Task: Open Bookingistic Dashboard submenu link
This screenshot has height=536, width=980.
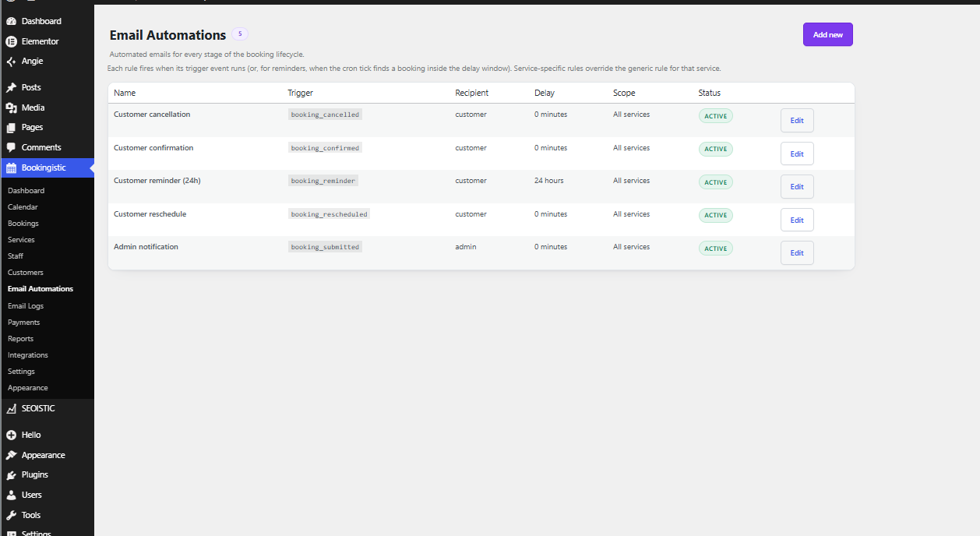Action: pos(26,191)
